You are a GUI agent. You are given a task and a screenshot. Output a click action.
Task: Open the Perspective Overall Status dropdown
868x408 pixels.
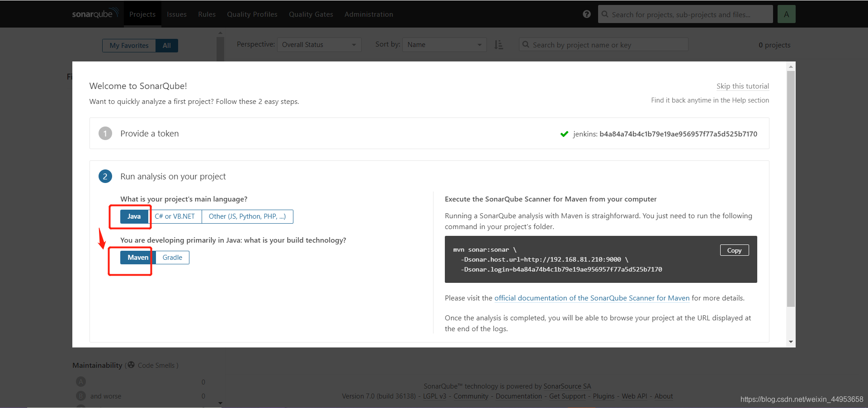pos(319,45)
